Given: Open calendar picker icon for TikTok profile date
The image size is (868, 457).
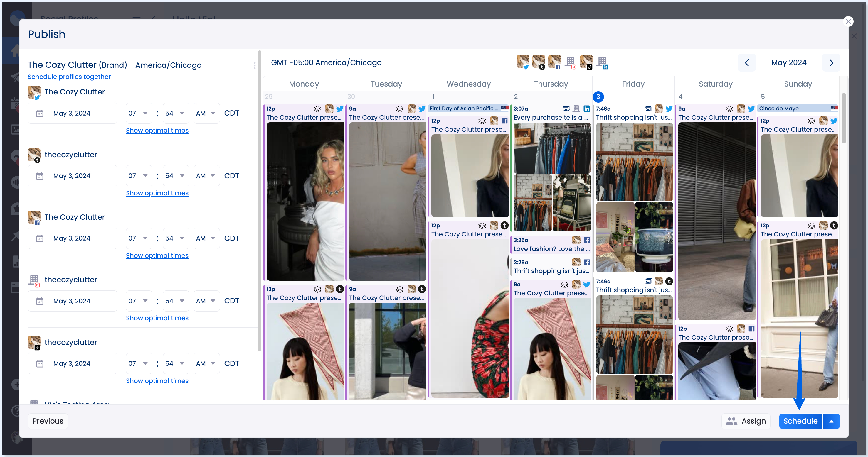Looking at the screenshot, I should (x=40, y=363).
